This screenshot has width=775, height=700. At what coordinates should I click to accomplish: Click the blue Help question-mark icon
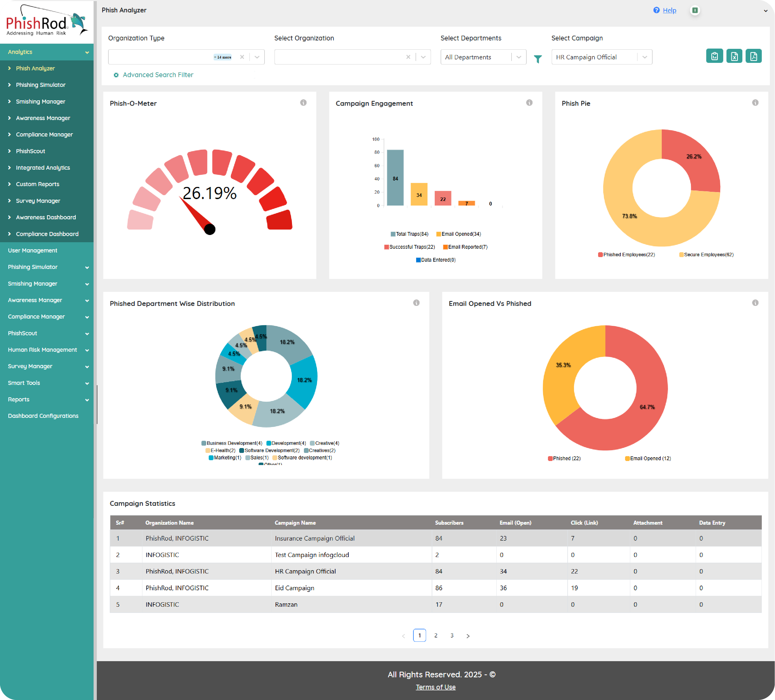pyautogui.click(x=656, y=10)
